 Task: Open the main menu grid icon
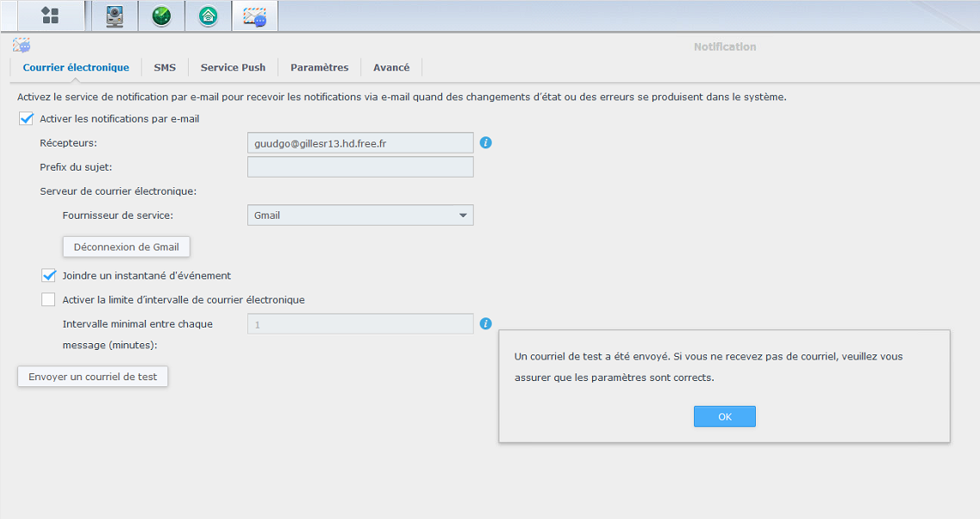point(50,16)
